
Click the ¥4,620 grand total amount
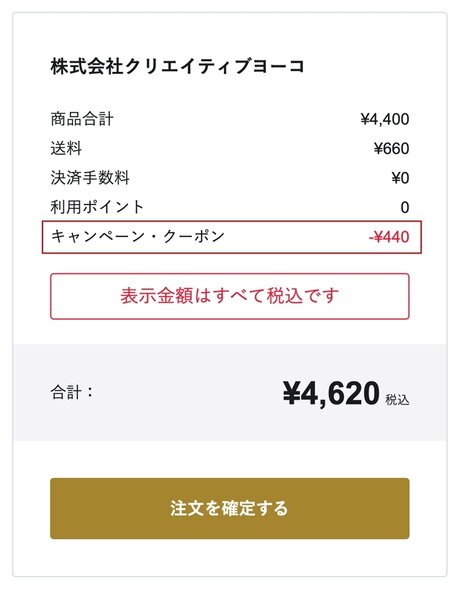pyautogui.click(x=331, y=393)
